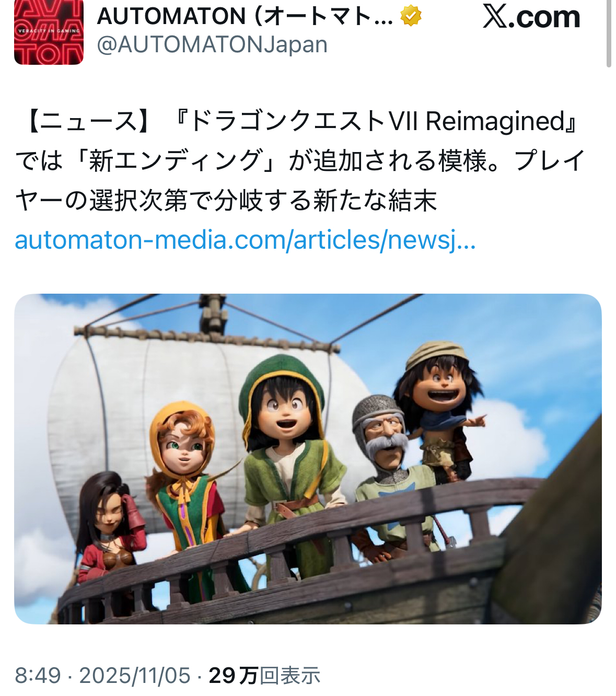Open the AUTOMATON display name
This screenshot has width=616, height=696.
pyautogui.click(x=245, y=17)
